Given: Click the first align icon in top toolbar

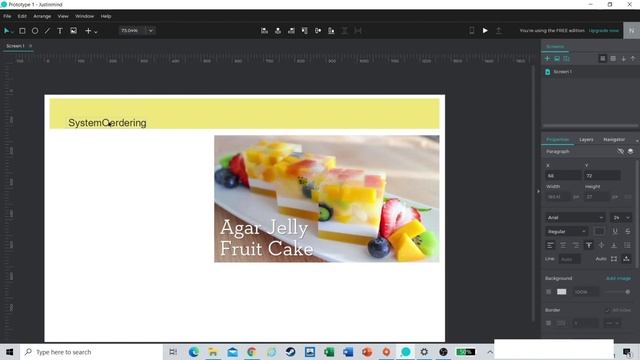Looking at the screenshot, I should [264, 31].
